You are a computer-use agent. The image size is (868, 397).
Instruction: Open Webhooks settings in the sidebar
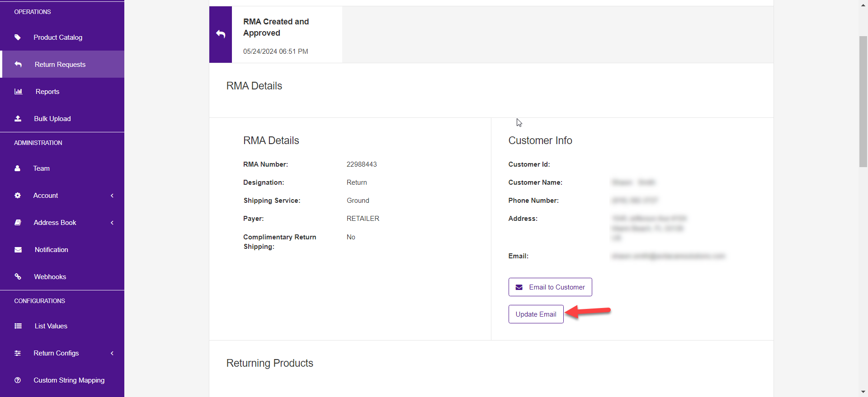tap(50, 277)
